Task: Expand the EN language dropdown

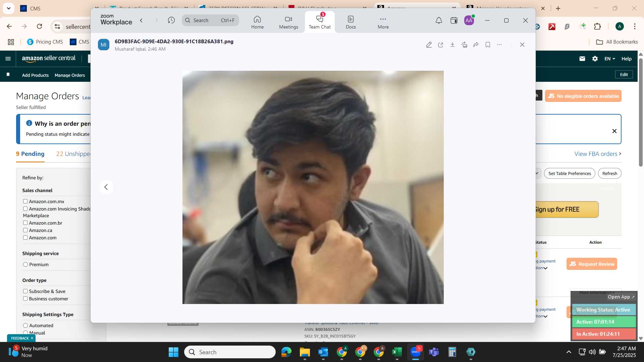Action: click(x=610, y=59)
